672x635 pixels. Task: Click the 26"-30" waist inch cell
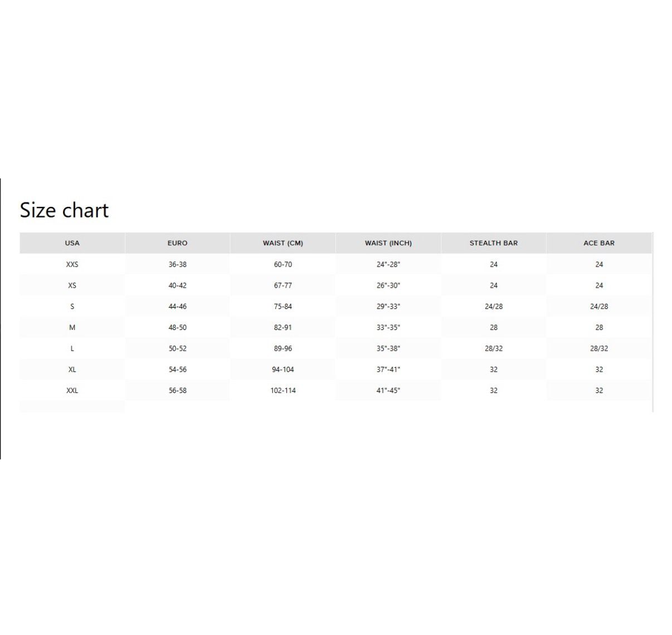[388, 285]
